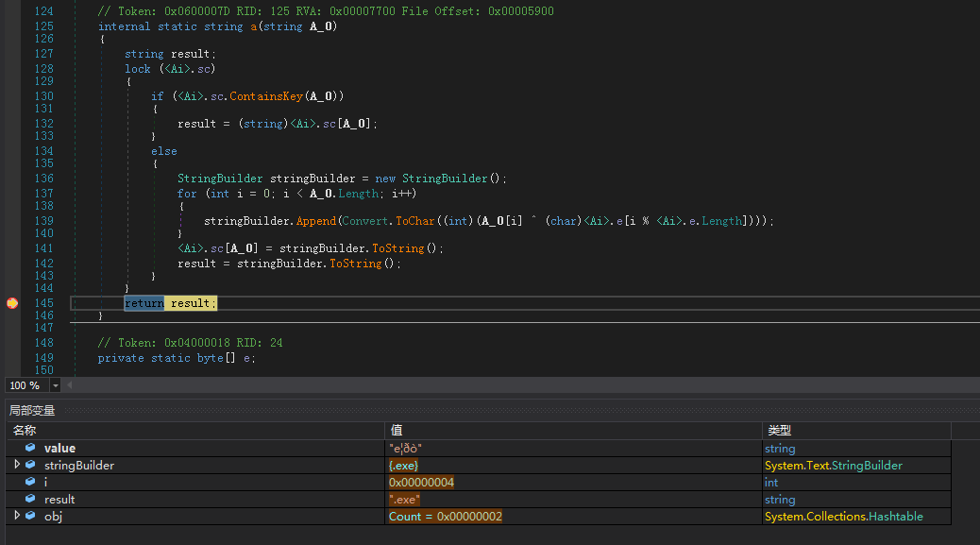Click the method name a on line 125
The width and height of the screenshot is (980, 545).
tap(254, 26)
